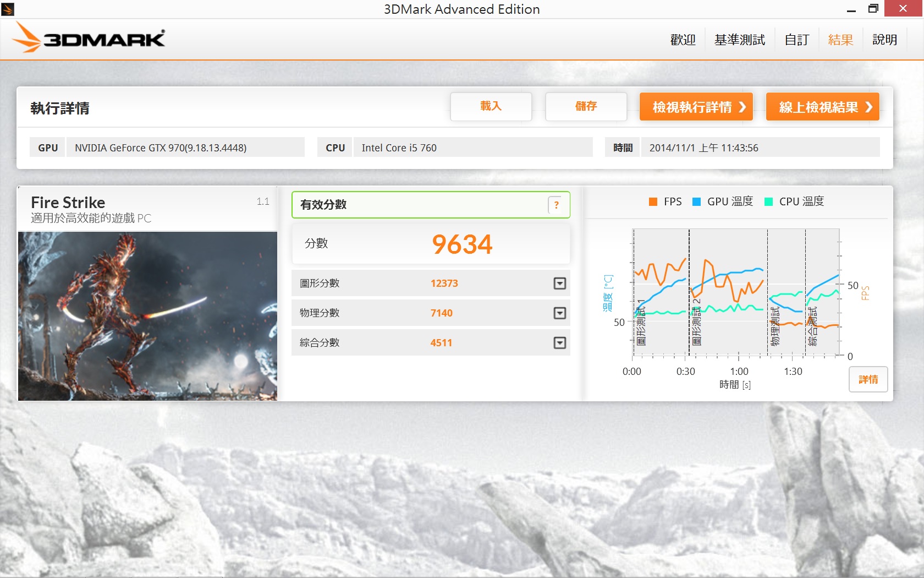Click the 1:00 time axis tick label
924x578 pixels.
coord(739,372)
